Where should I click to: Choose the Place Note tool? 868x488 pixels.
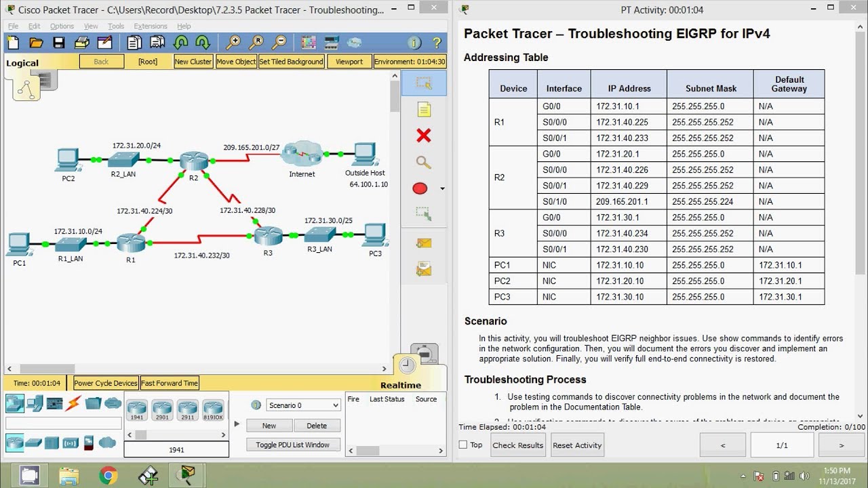(424, 110)
